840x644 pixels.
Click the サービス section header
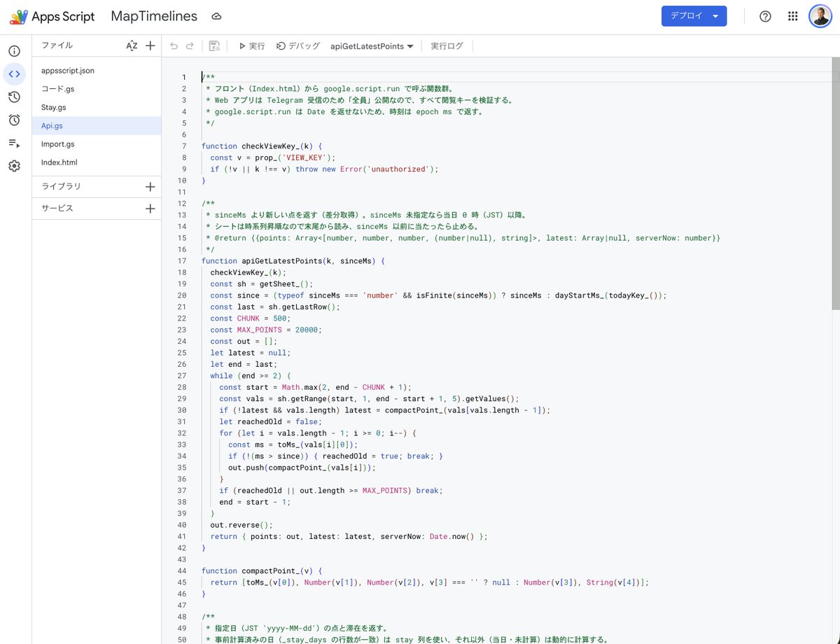click(x=57, y=209)
